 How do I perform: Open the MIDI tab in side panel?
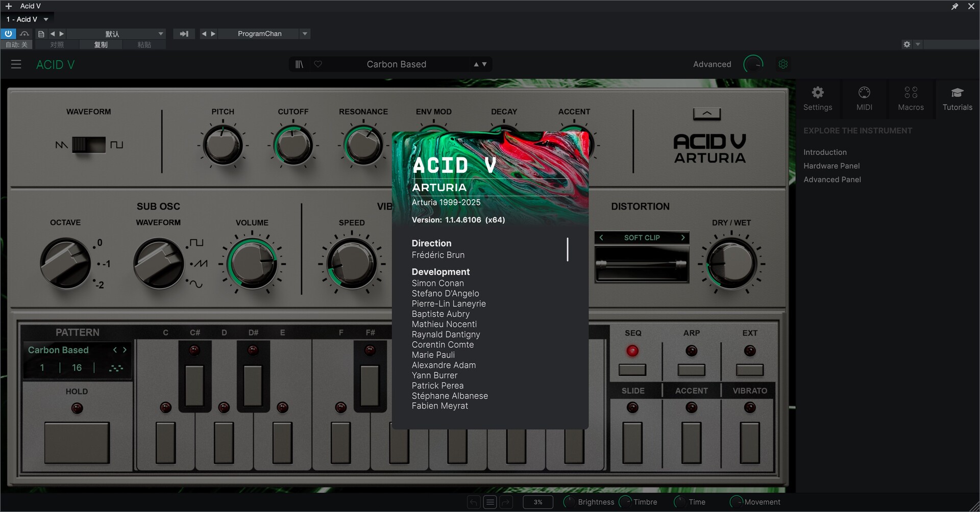(864, 99)
